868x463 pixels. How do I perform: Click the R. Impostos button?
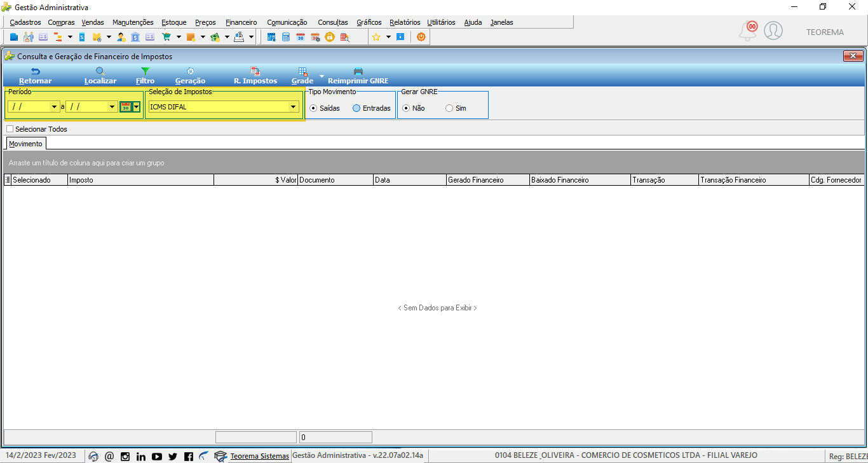(255, 76)
